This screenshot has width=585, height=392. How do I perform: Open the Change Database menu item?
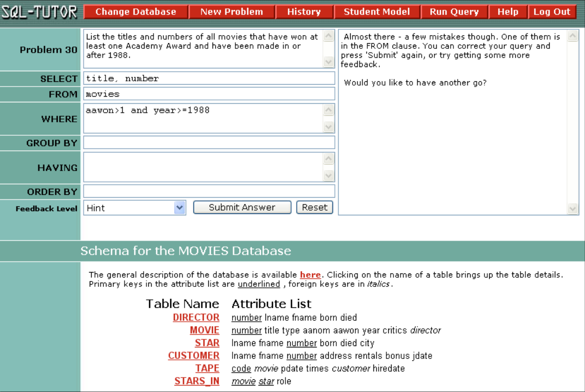[x=136, y=12]
